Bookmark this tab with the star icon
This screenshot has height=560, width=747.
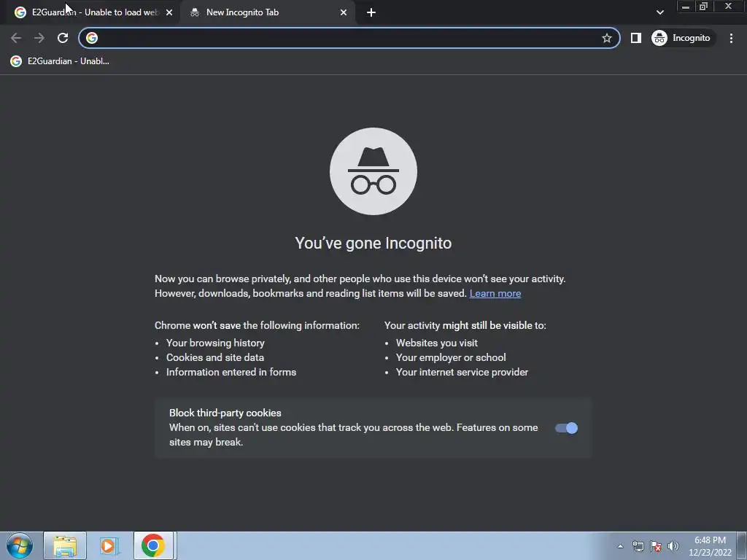(x=606, y=38)
